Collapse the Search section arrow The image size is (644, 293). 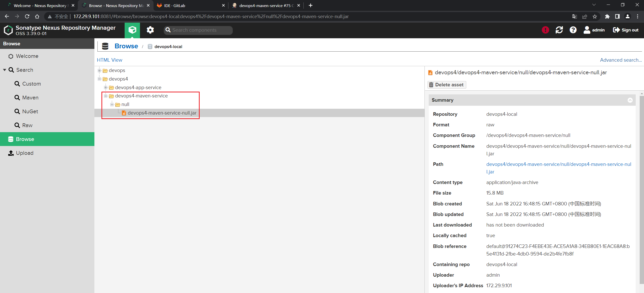(x=5, y=70)
